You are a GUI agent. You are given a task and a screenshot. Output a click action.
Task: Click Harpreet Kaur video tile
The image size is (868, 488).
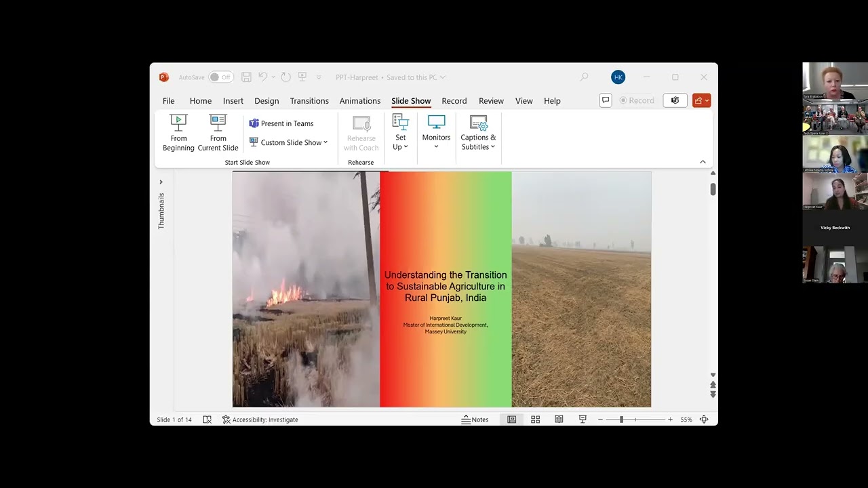[x=835, y=191]
